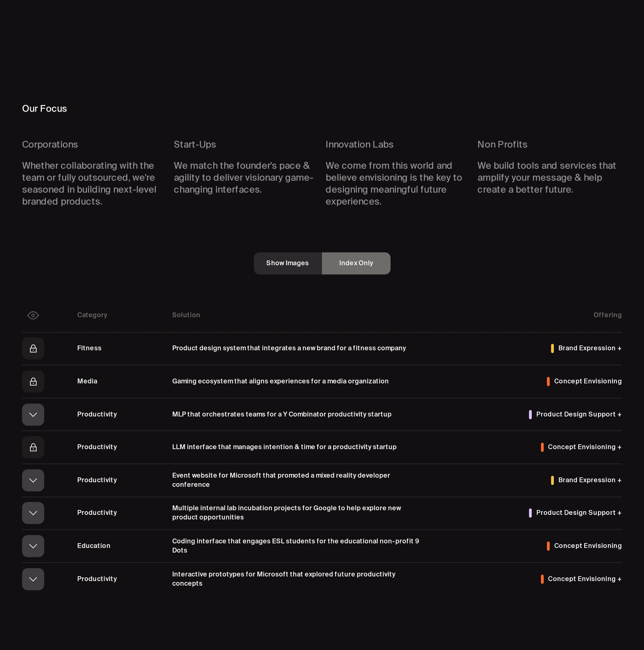The height and width of the screenshot is (650, 644).
Task: Click orange swatch beside Concept Envisioning on Education row
Action: 548,546
